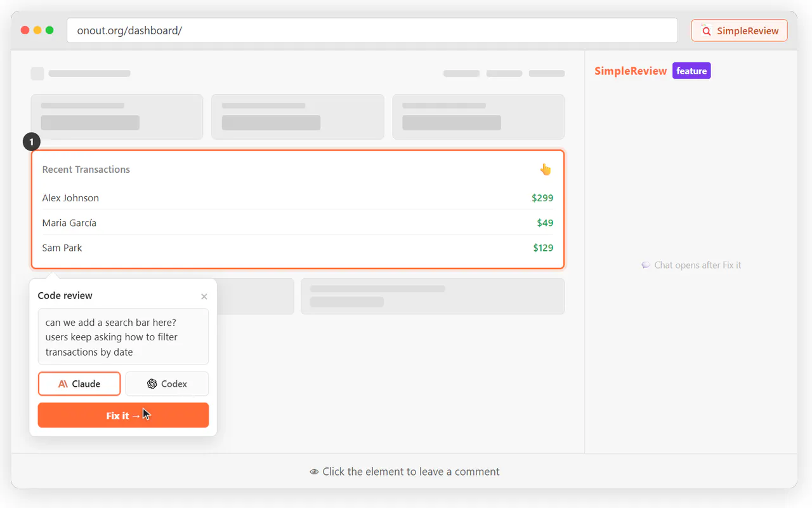Image resolution: width=812 pixels, height=508 pixels.
Task: Click the Alex Johnson transaction name
Action: coord(70,198)
